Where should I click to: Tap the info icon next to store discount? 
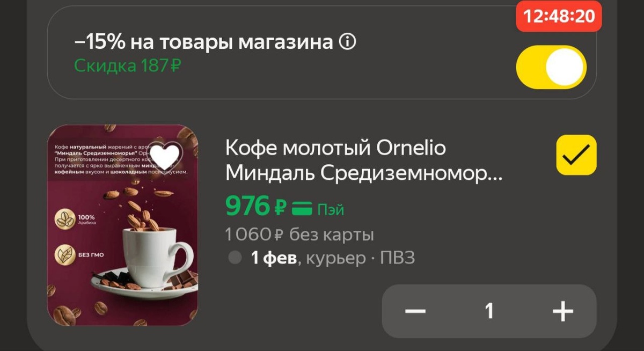tap(347, 42)
